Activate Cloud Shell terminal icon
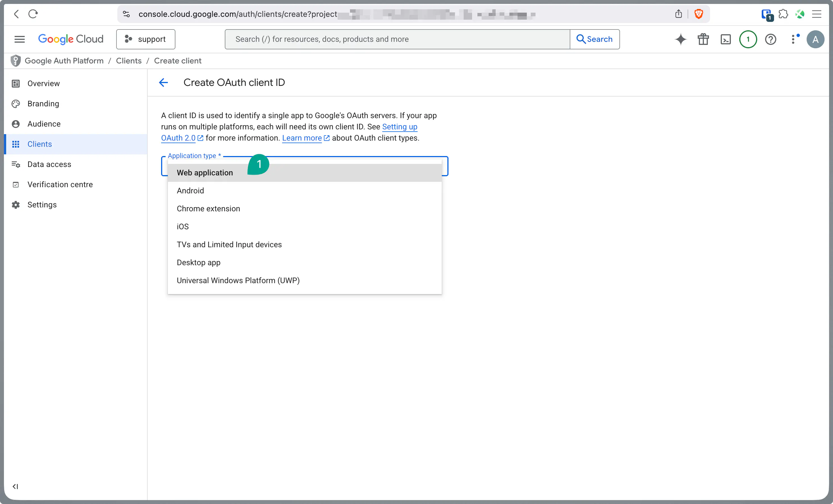833x504 pixels. click(x=726, y=39)
